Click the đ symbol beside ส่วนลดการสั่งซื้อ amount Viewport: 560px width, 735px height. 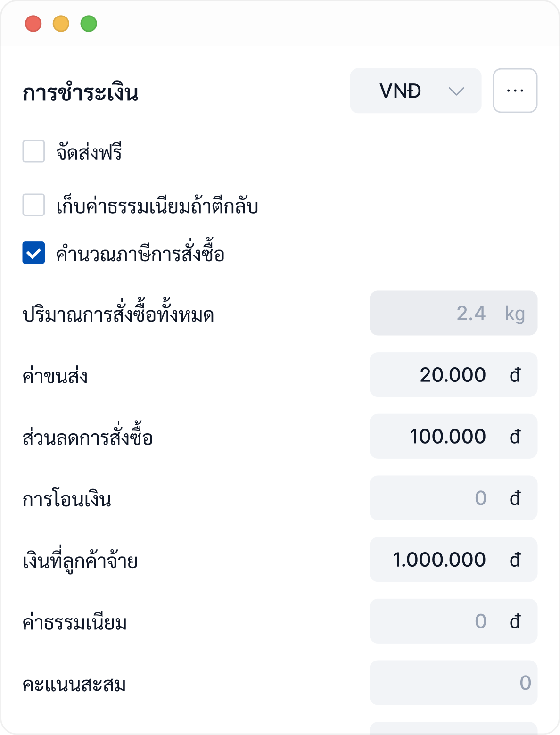[515, 437]
